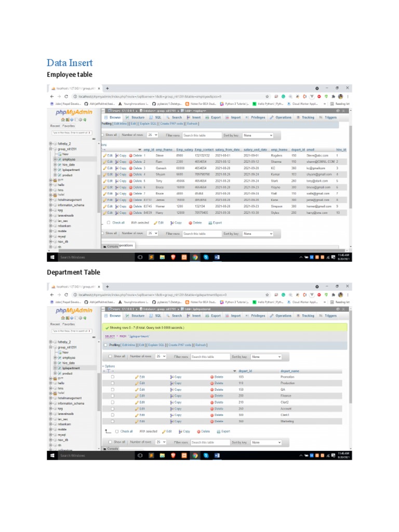Delete the Steve row in Employee table screenshot
The image size is (399, 532).
pos(136,155)
